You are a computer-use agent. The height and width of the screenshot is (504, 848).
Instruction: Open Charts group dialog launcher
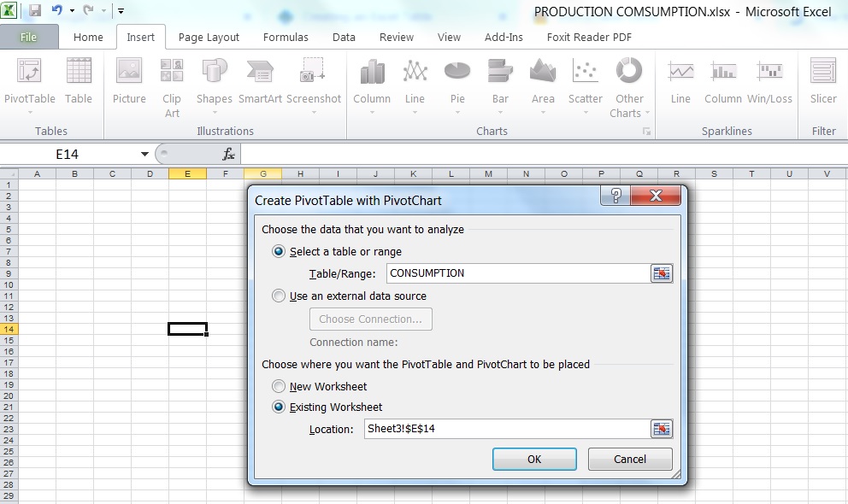click(x=646, y=132)
